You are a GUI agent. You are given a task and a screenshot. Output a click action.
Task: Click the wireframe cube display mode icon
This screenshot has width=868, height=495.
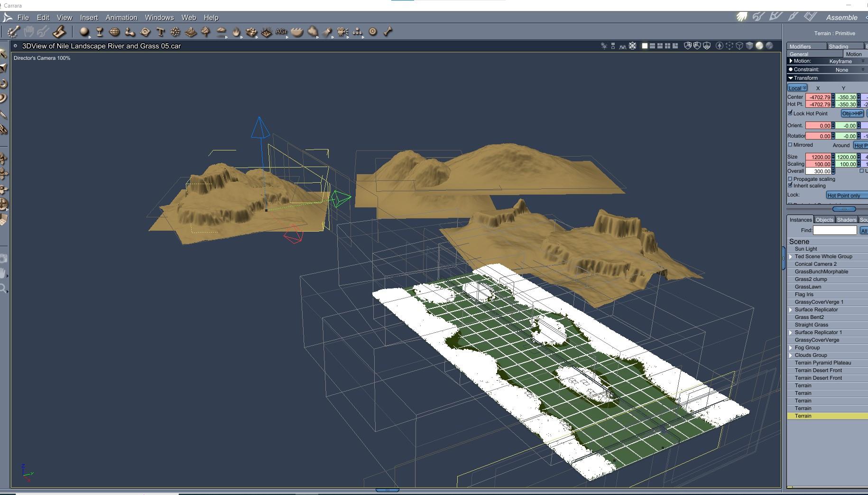tap(739, 46)
